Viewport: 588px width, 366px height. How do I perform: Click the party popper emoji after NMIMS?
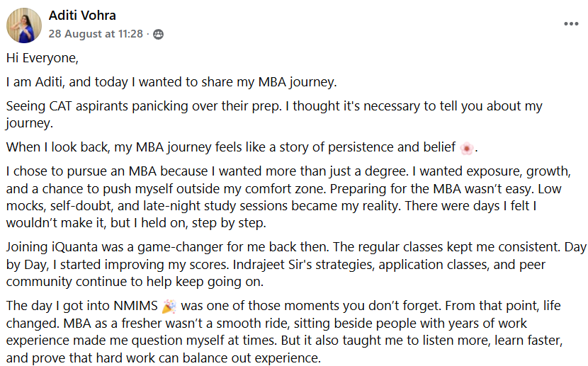168,307
